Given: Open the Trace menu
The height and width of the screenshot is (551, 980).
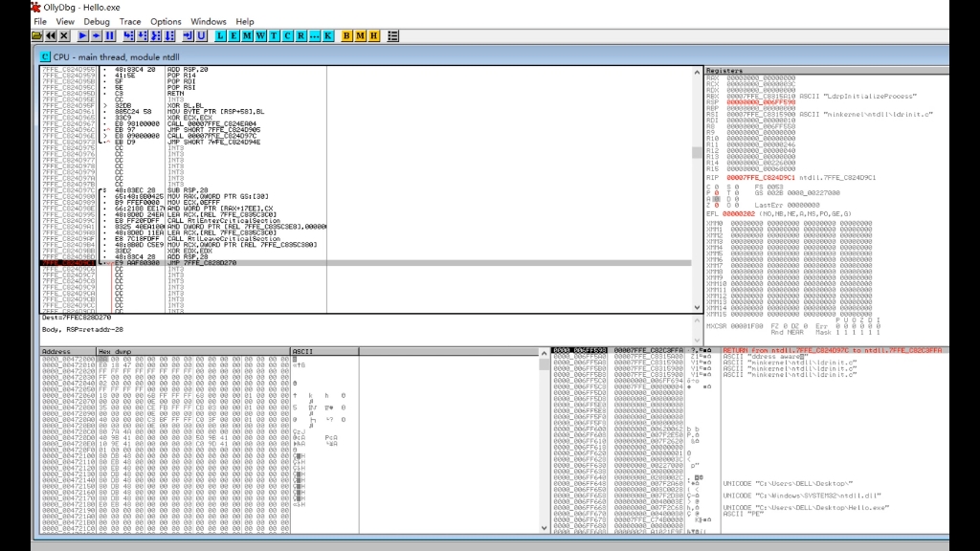Looking at the screenshot, I should (130, 21).
